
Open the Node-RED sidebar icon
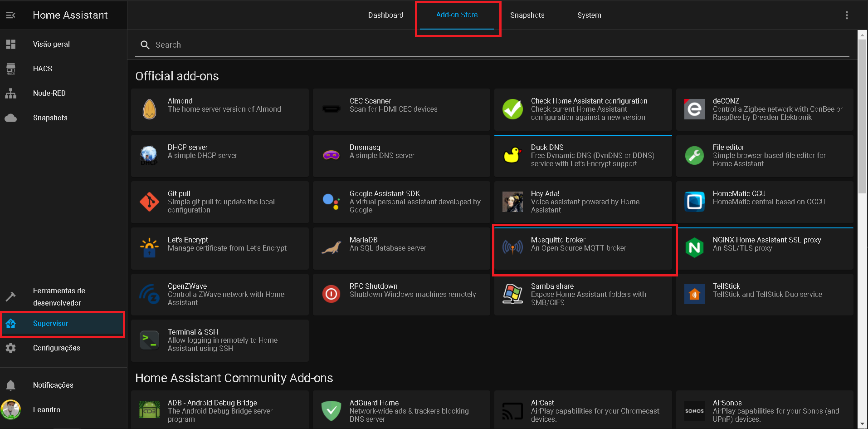pos(10,93)
